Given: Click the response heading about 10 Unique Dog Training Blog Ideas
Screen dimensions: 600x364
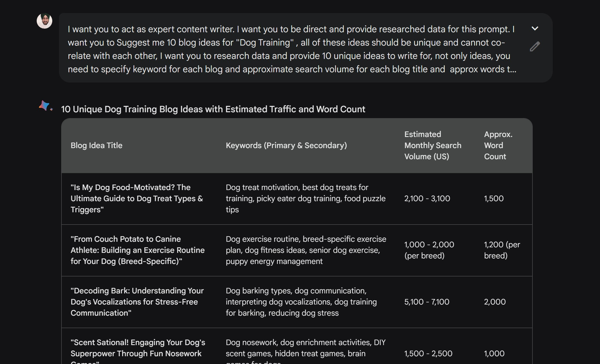Looking at the screenshot, I should pos(213,109).
